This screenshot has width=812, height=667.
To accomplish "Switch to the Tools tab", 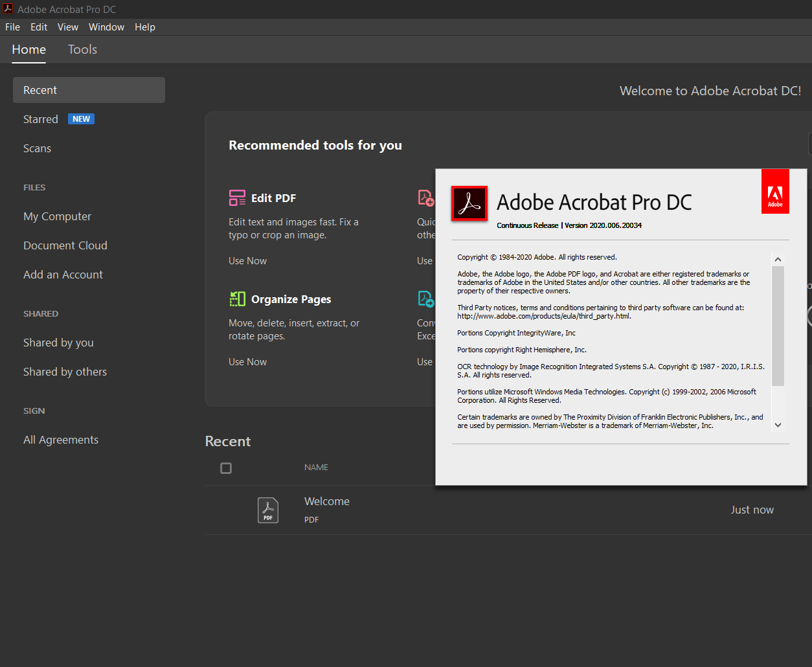I will tap(82, 49).
